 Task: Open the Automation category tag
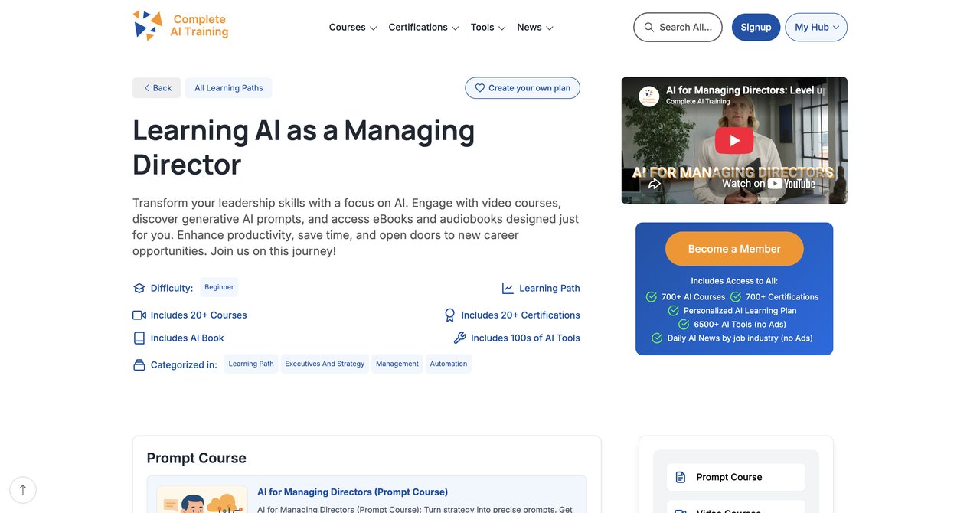click(x=449, y=364)
